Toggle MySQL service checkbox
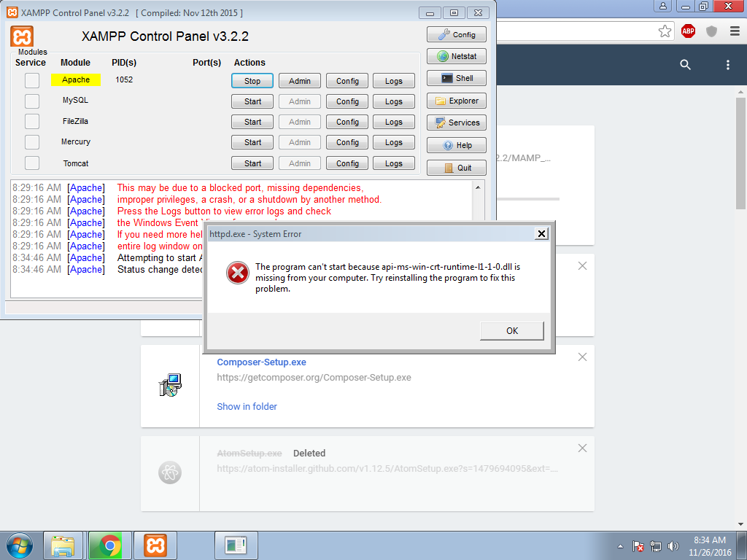Screen dimensions: 747x560 click(x=32, y=101)
